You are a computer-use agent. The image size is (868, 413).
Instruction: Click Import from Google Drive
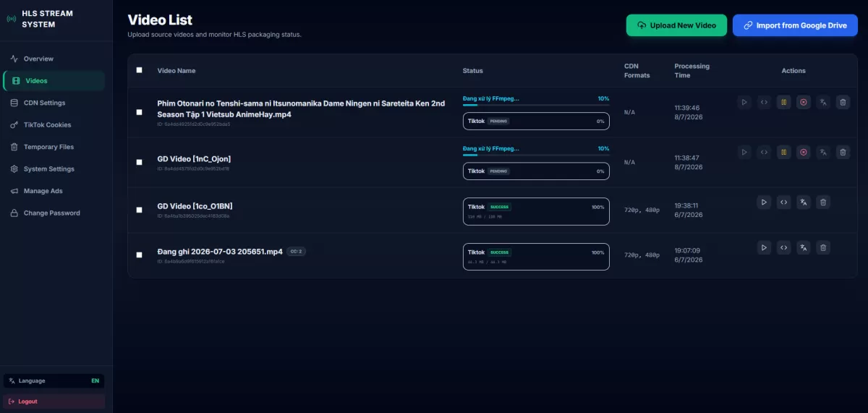pyautogui.click(x=795, y=25)
